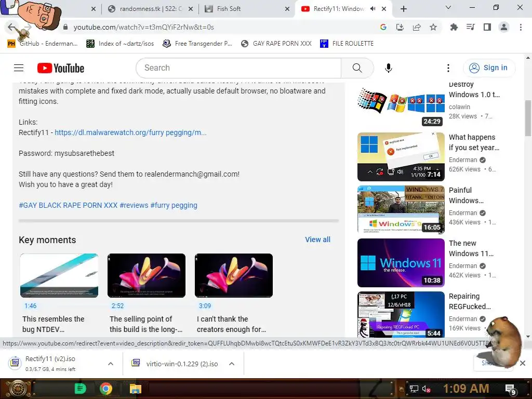This screenshot has height=399, width=532.
Task: Open the GitHub - Enderman bookmark
Action: pyautogui.click(x=43, y=44)
